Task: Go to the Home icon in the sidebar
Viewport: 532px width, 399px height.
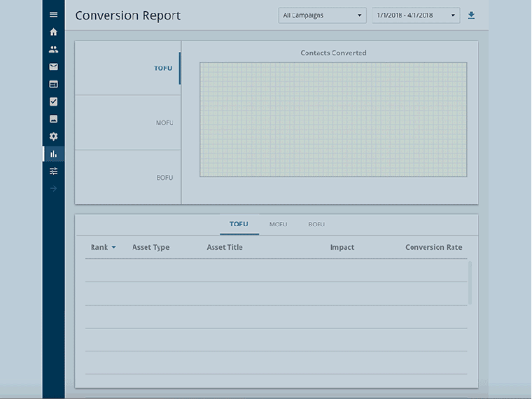Action: 54,32
